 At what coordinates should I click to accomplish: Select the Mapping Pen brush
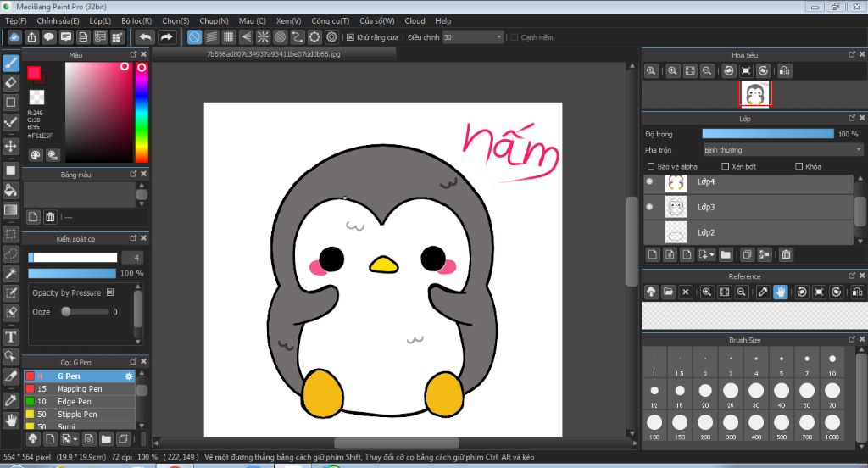pyautogui.click(x=80, y=388)
